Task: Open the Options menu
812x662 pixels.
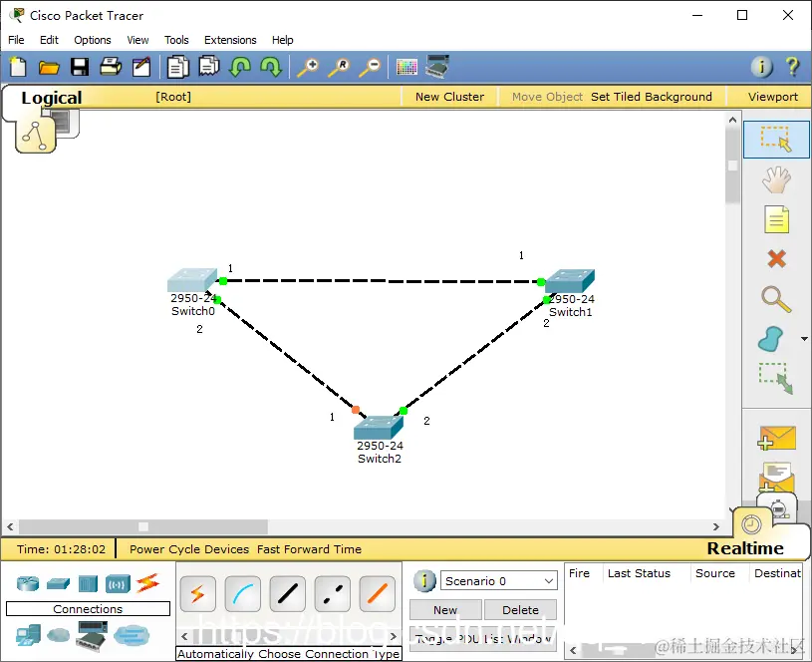Action: [93, 40]
